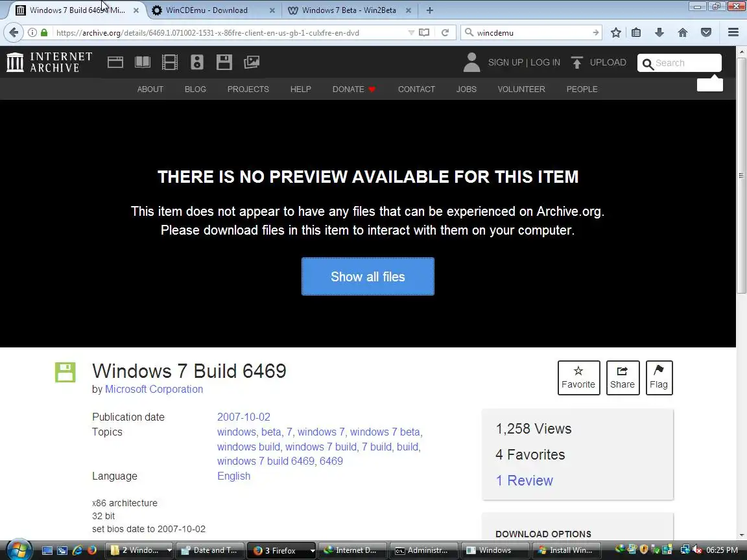The image size is (747, 560).
Task: Click the UPLOAD button
Action: [x=599, y=62]
